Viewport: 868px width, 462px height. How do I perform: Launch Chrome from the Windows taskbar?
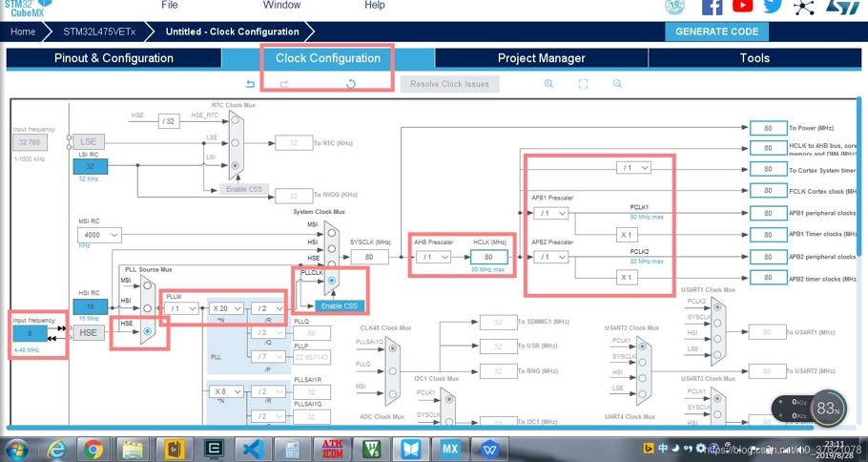pyautogui.click(x=93, y=449)
